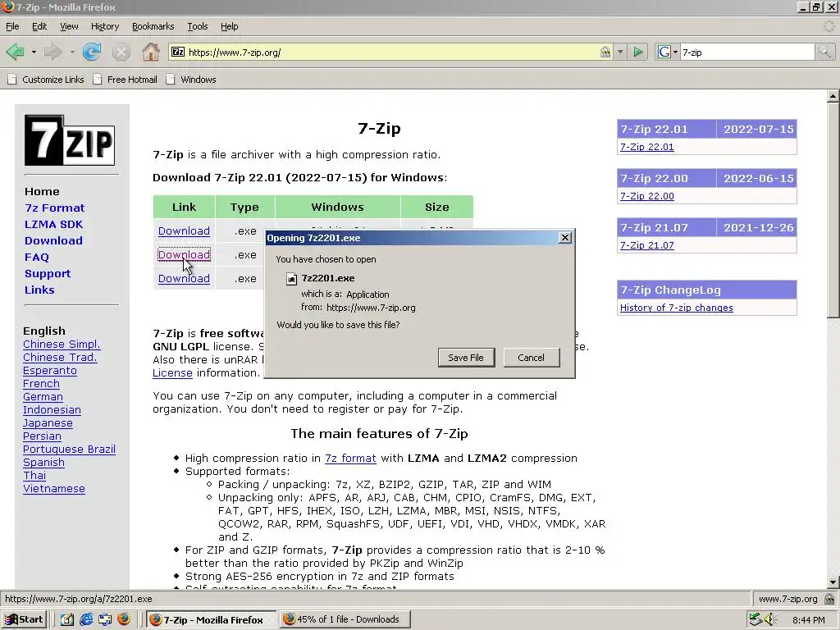
Task: Open the Edit menu
Action: coord(39,26)
